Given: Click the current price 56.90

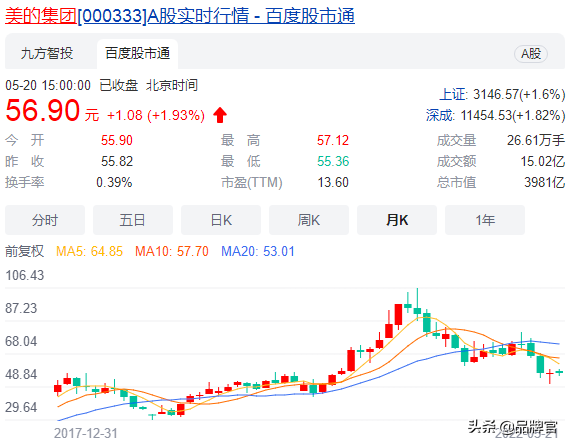Looking at the screenshot, I should pyautogui.click(x=43, y=111).
